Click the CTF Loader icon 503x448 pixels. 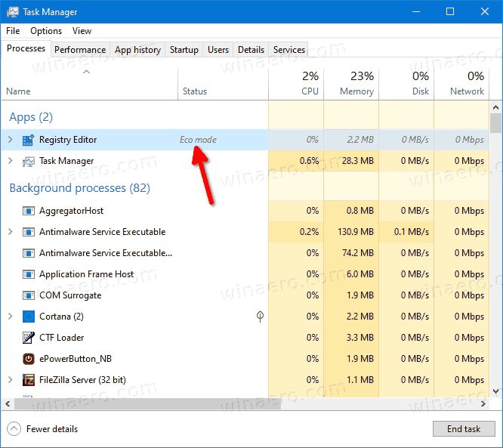point(29,338)
